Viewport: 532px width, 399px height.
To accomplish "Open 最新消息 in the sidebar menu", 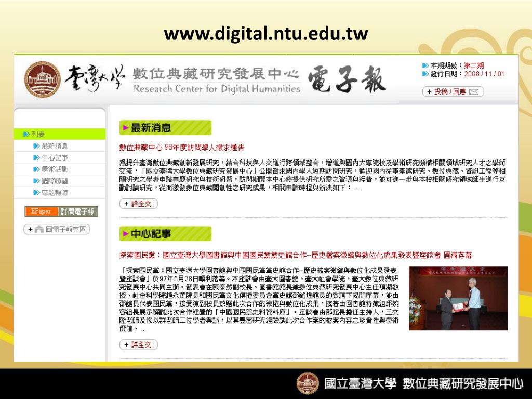I will [x=55, y=146].
